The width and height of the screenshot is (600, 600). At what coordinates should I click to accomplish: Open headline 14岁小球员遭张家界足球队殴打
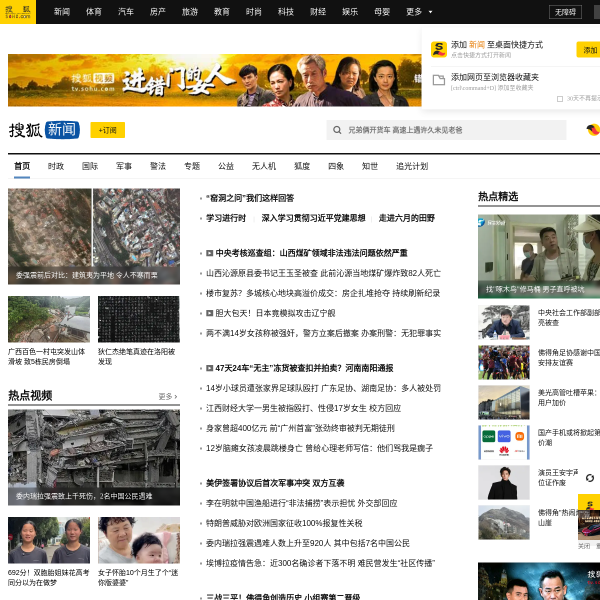(323, 388)
